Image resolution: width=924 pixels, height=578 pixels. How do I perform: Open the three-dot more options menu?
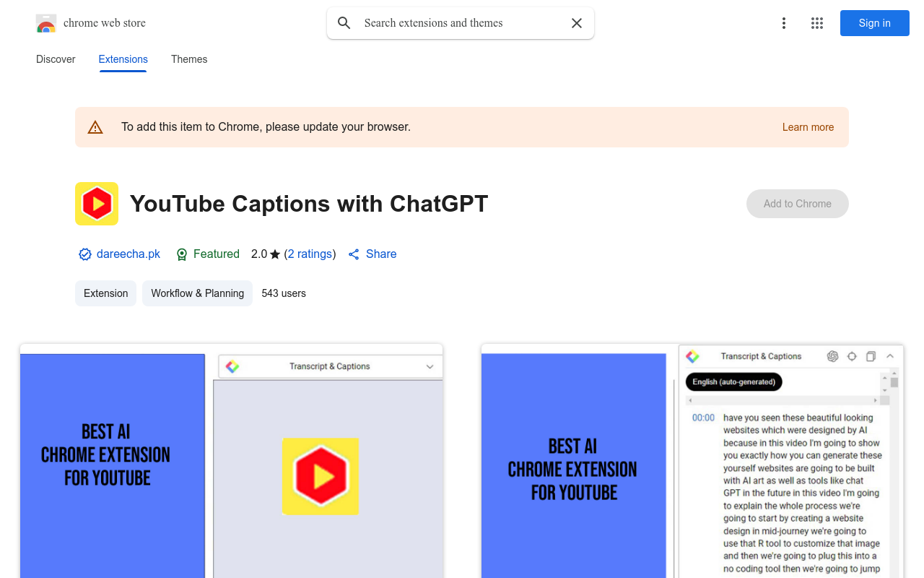pos(784,23)
